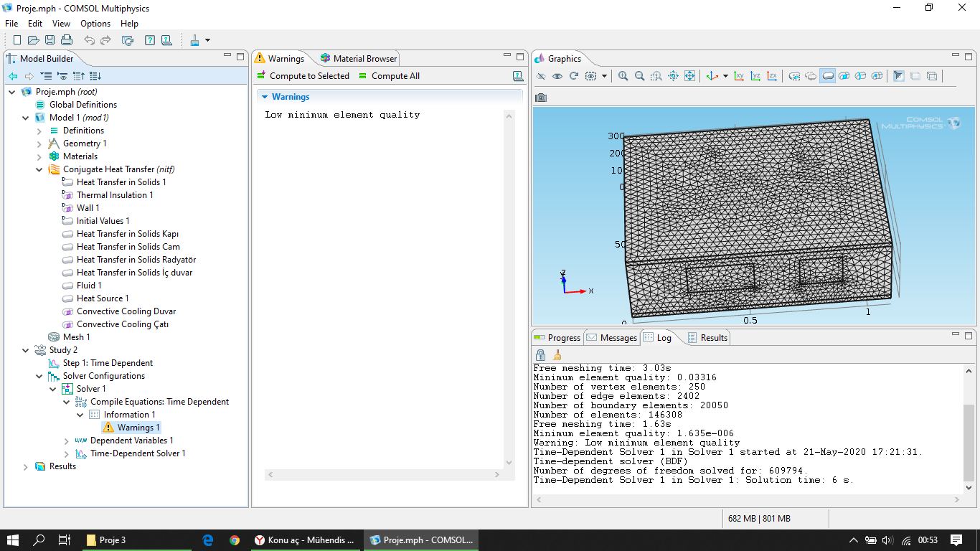
Task: Switch to the Material Browser tab
Action: (359, 59)
